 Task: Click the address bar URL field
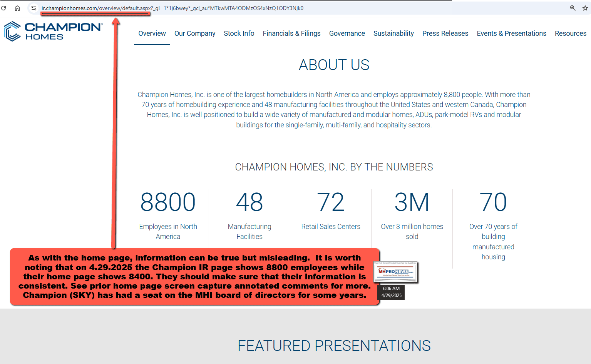tap(172, 8)
